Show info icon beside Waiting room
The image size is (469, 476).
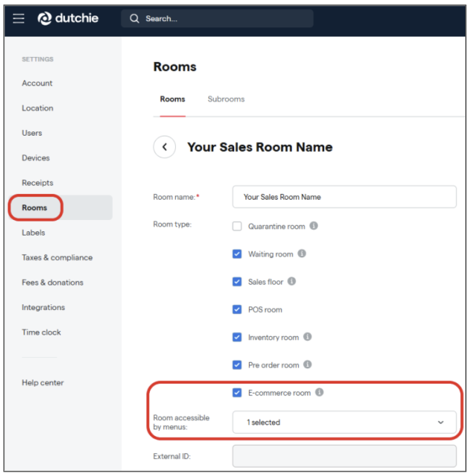[x=302, y=253]
